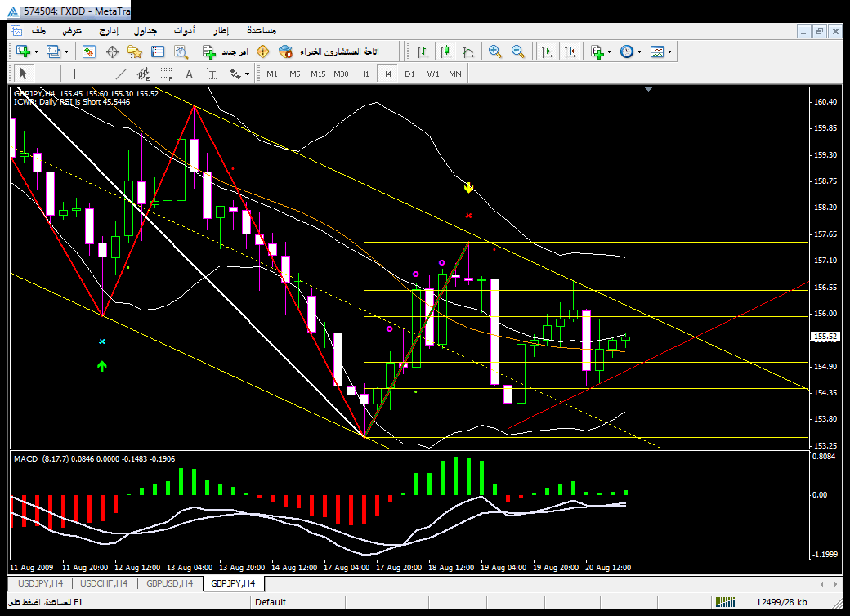Toggle chart shift from right edge
This screenshot has width=850, height=616.
(x=569, y=51)
